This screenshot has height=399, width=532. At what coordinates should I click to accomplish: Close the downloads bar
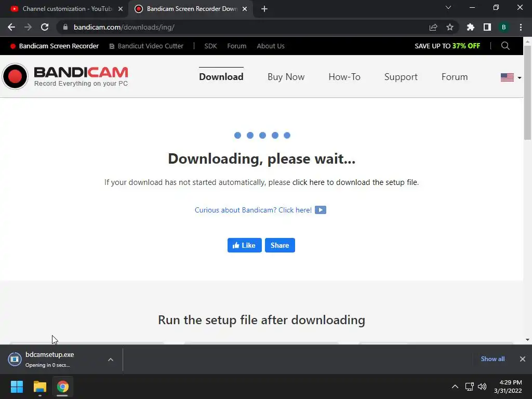(523, 359)
